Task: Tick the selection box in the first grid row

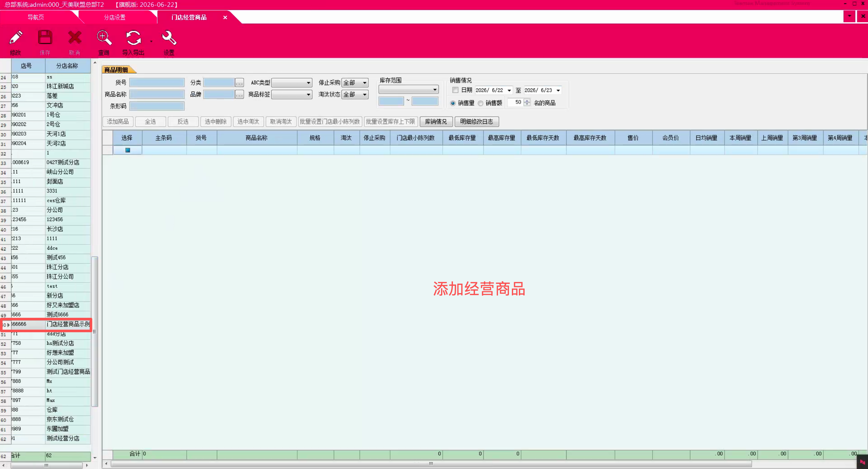Action: coord(128,150)
